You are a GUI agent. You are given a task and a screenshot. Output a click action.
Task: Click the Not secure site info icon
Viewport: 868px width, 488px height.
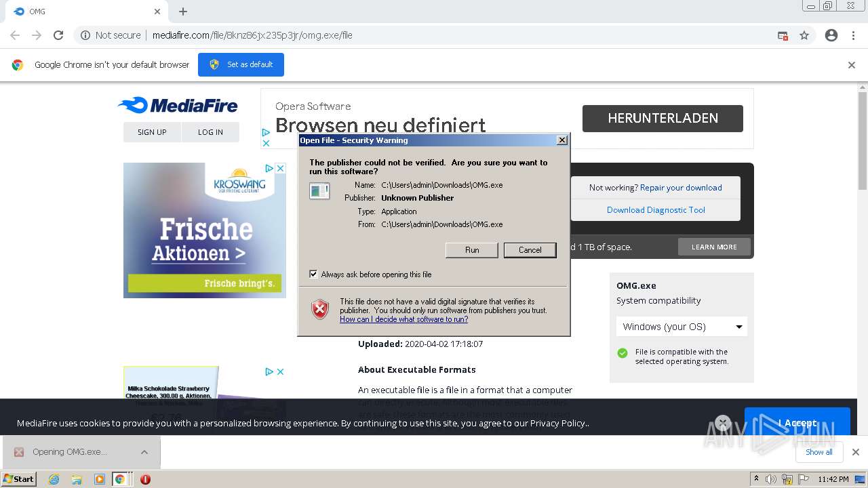tap(85, 35)
